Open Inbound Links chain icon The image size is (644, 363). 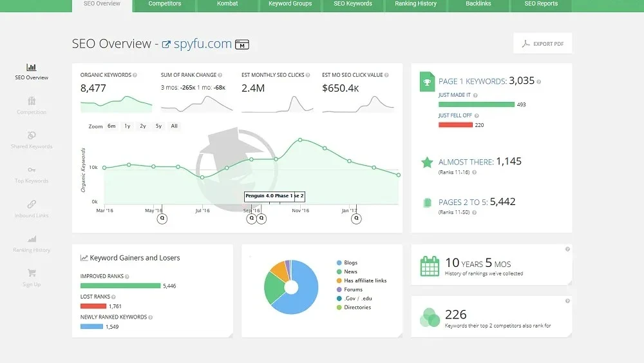[32, 204]
